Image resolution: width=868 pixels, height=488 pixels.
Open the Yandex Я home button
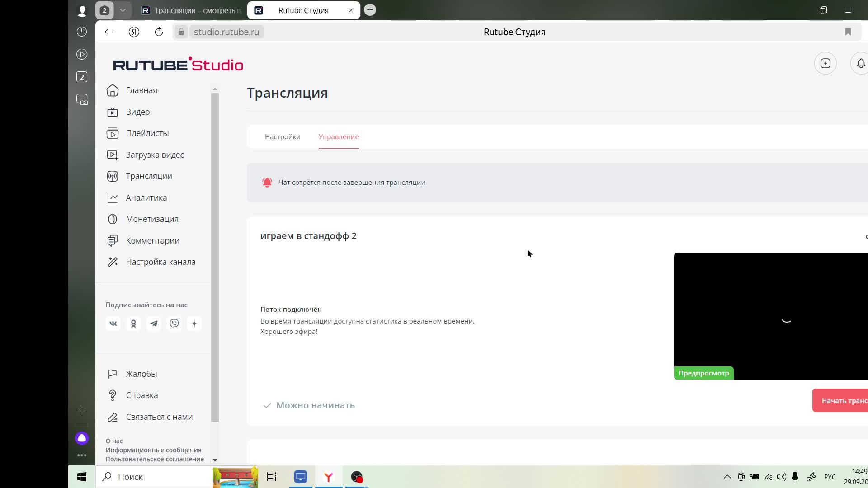click(x=134, y=32)
